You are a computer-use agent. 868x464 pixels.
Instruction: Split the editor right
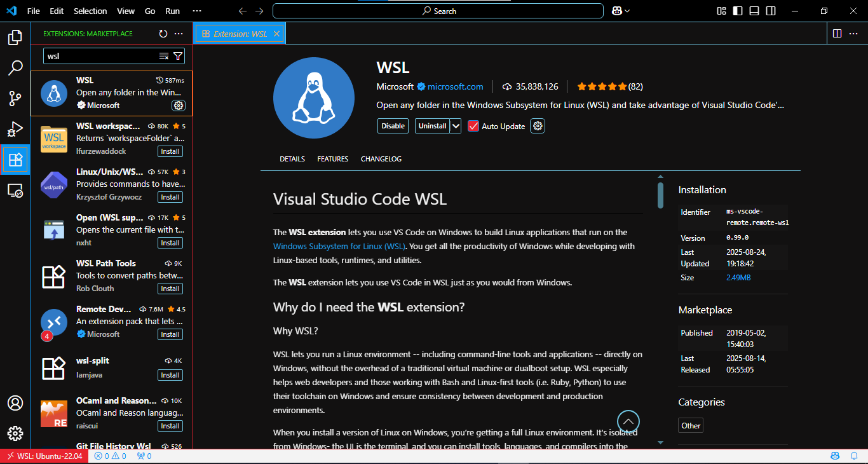click(x=837, y=34)
